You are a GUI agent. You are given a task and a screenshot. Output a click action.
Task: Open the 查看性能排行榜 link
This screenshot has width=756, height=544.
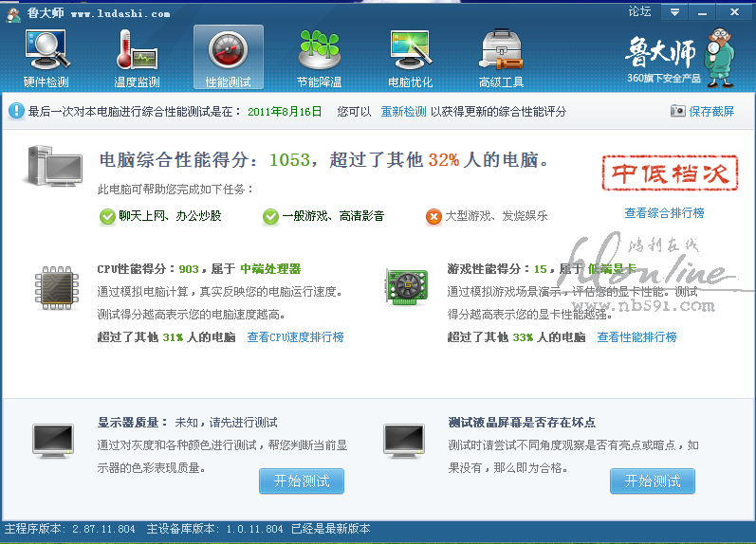(636, 337)
